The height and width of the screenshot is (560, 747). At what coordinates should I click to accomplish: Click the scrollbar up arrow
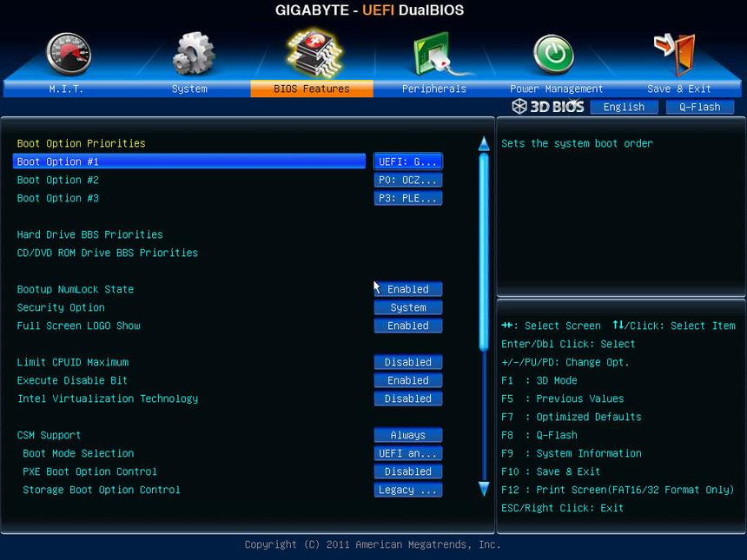pyautogui.click(x=484, y=143)
